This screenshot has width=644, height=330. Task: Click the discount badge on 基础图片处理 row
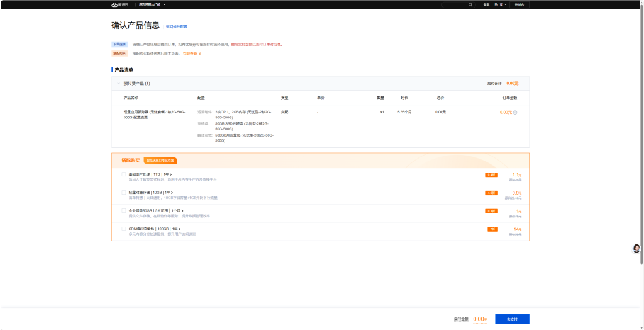491,175
